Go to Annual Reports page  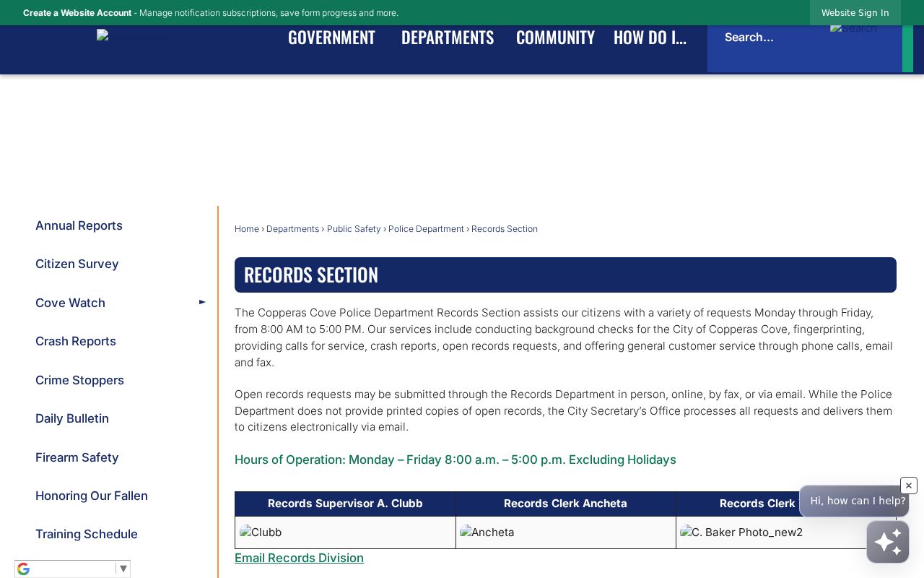pyautogui.click(x=79, y=225)
